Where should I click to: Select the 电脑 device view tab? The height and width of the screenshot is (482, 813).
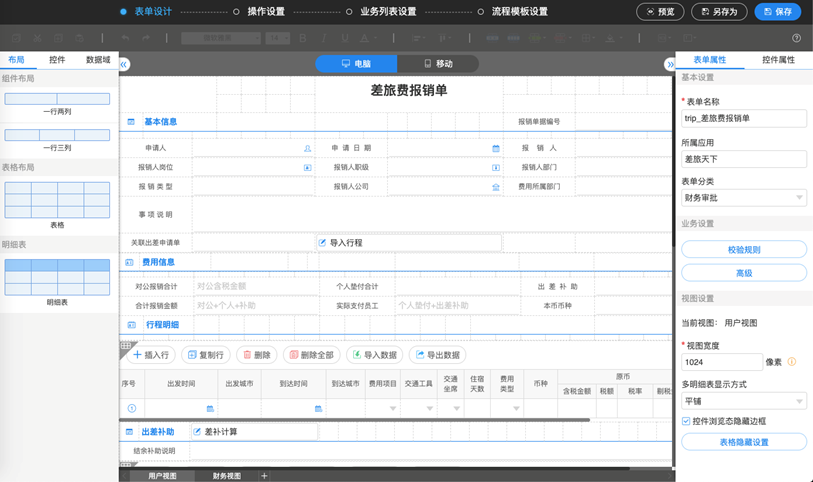[x=356, y=64]
